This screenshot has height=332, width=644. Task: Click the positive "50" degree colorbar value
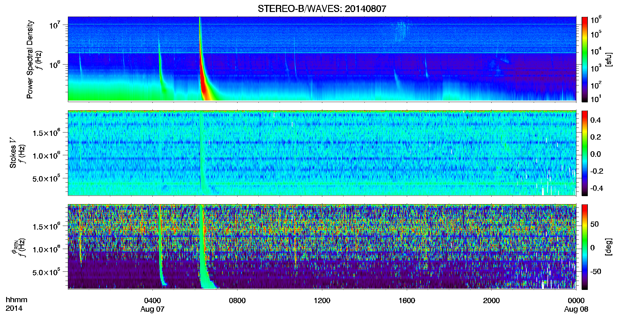click(595, 224)
